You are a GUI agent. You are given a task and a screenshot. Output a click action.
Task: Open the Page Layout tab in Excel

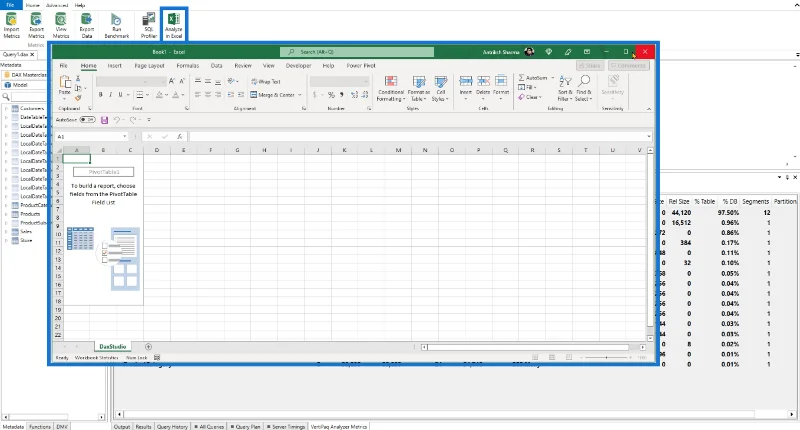[149, 66]
